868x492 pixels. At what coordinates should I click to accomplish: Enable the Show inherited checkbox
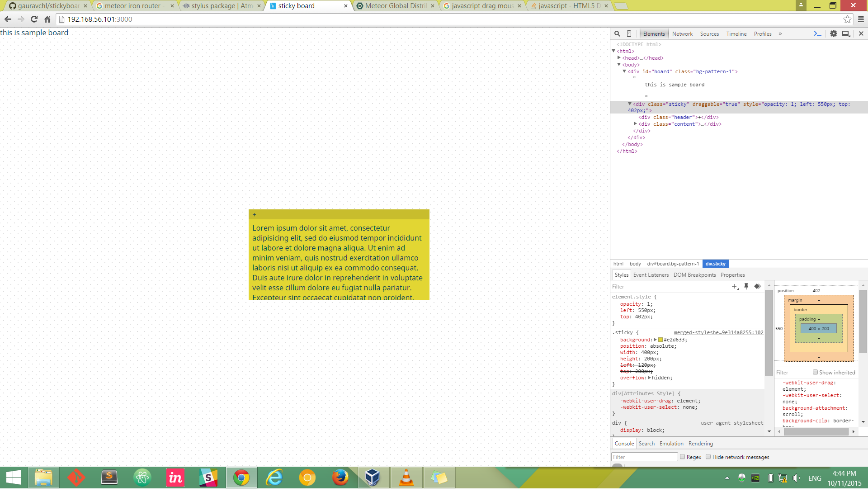(x=815, y=372)
